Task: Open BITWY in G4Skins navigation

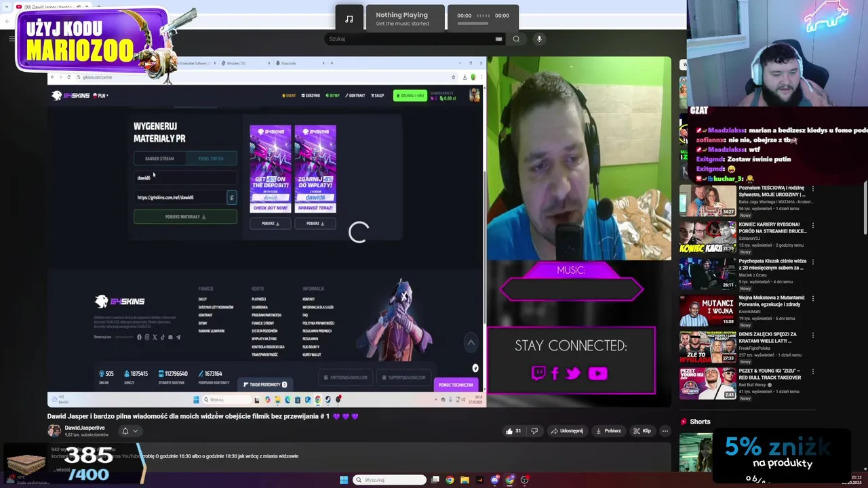Action: 333,96
